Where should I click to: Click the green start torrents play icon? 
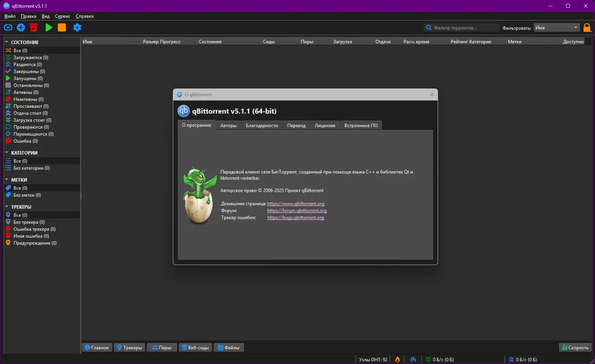click(49, 27)
